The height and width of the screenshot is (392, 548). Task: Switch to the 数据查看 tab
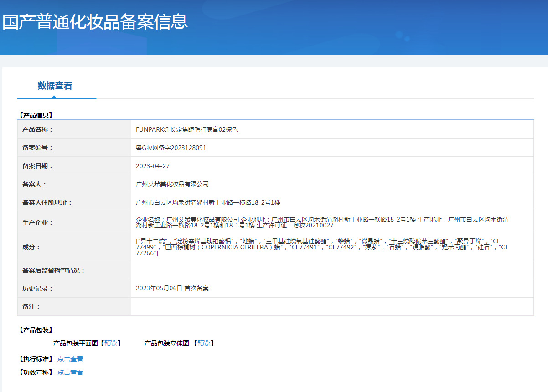[55, 86]
